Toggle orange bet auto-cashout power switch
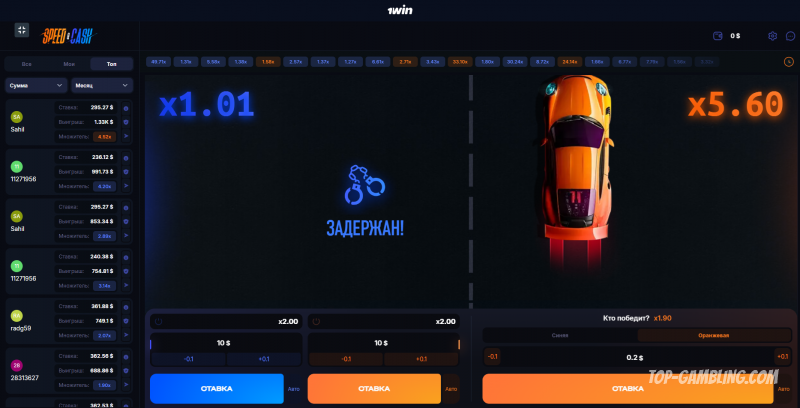 316,321
